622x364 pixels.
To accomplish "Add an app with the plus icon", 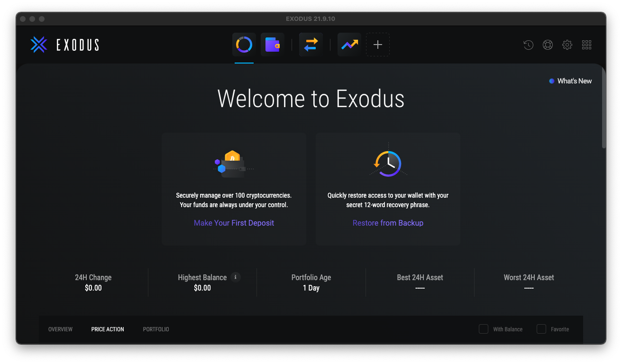I will [378, 45].
